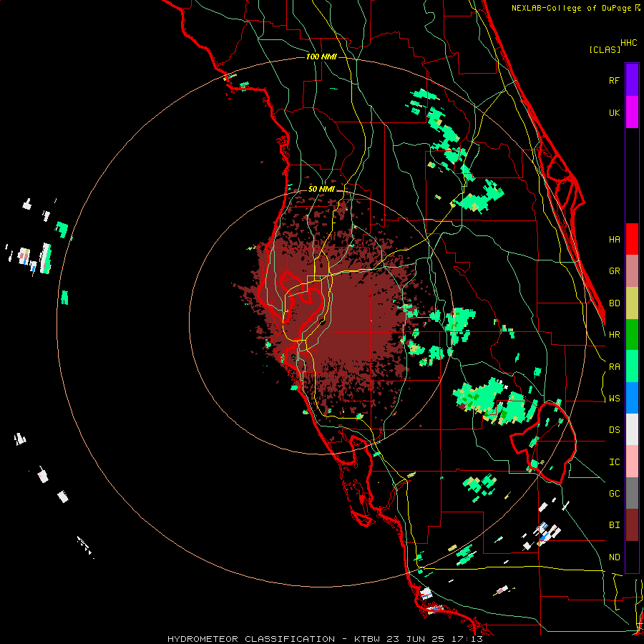The height and width of the screenshot is (644, 644).
Task: Click the IC light pink legend swatch
Action: [x=632, y=462]
